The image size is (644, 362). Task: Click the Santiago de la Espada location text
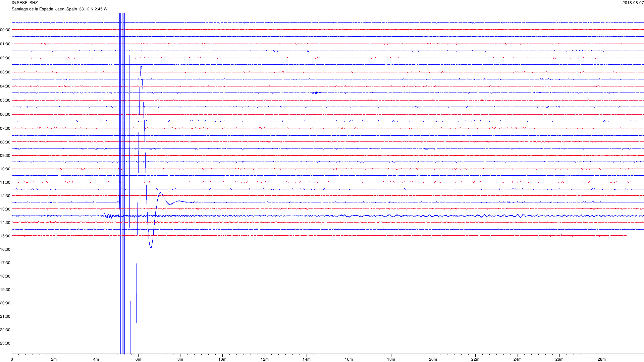[x=59, y=9]
